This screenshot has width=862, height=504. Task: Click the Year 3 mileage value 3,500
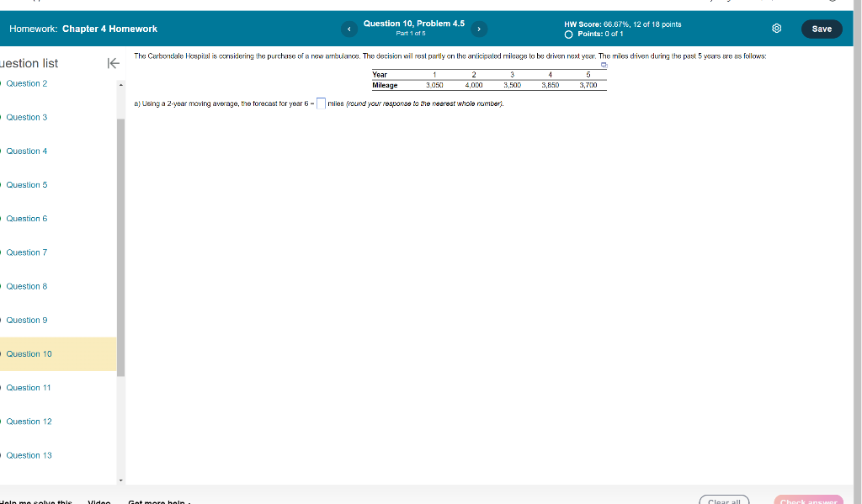pos(513,85)
